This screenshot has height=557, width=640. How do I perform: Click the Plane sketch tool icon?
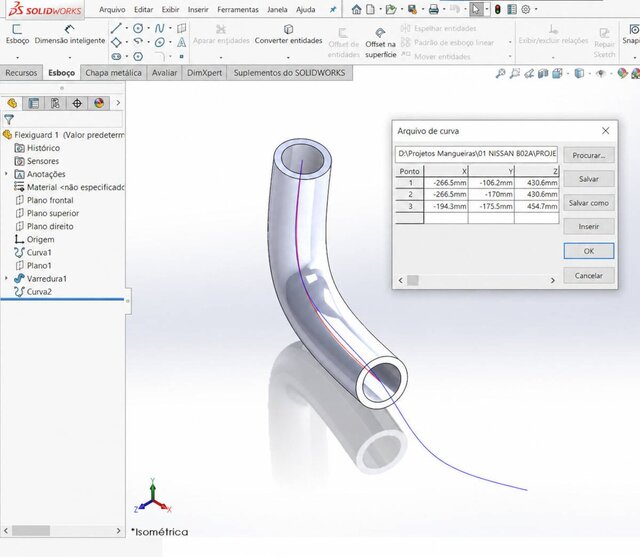[x=182, y=28]
